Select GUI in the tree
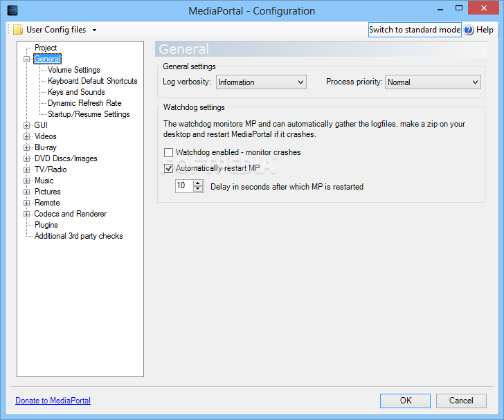Viewport: 504px width, 420px height. point(41,125)
